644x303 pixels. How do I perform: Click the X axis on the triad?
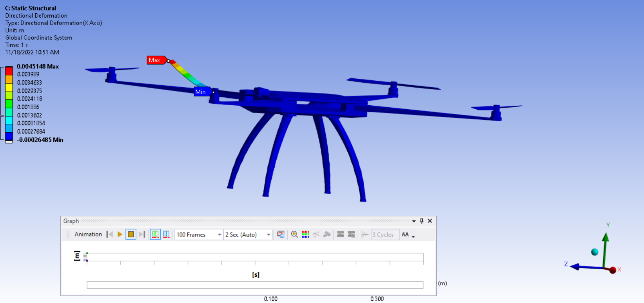click(x=613, y=270)
